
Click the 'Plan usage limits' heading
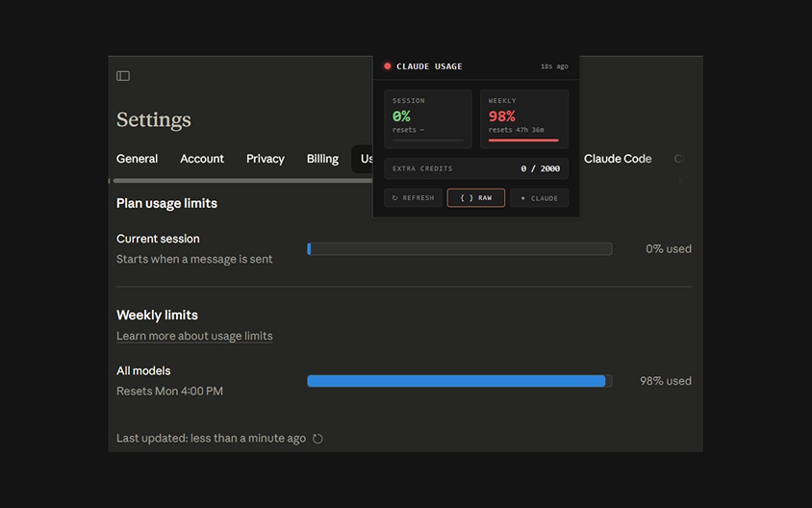(166, 204)
